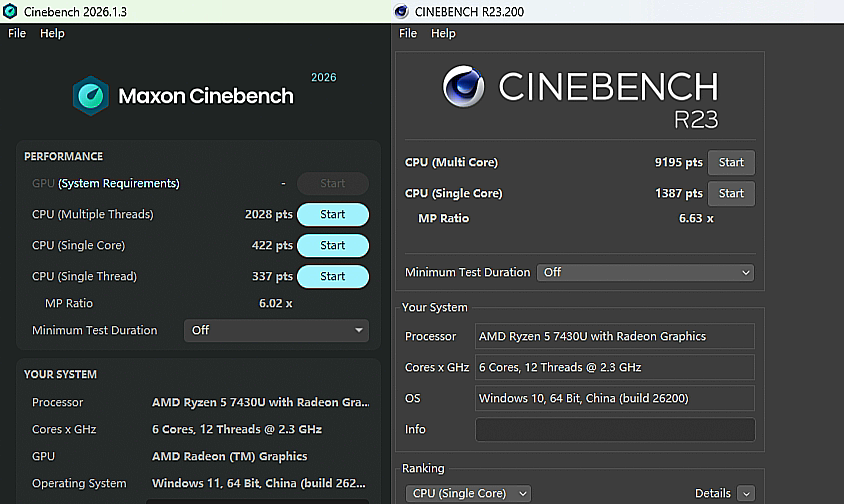Click AMD Radeon (TM) Graphics GPU value
This screenshot has height=504, width=844.
229,456
